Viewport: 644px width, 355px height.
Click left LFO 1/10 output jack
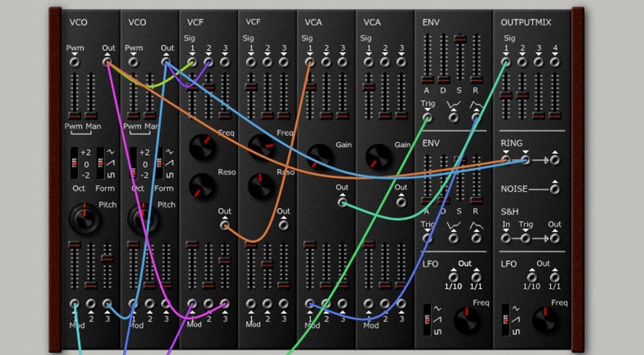pos(453,276)
